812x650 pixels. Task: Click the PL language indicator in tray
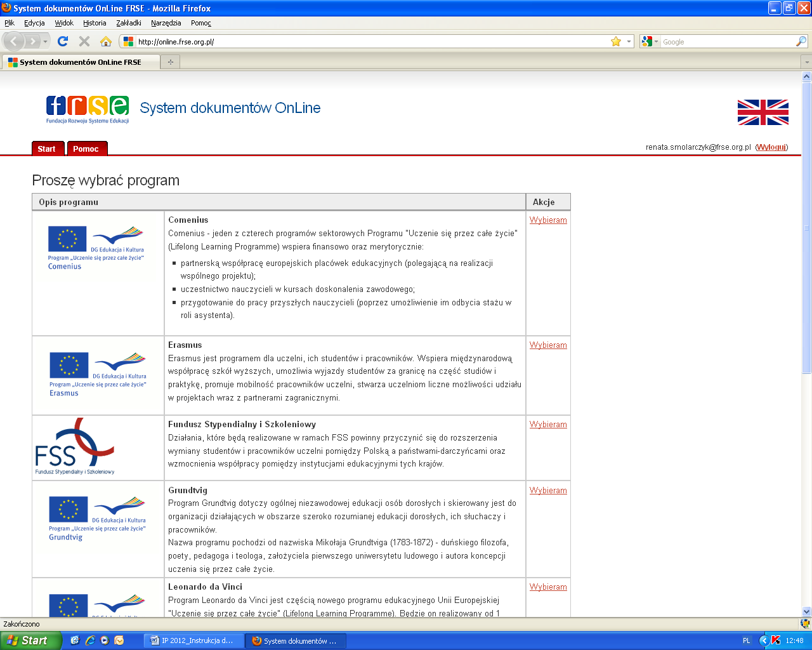click(746, 640)
